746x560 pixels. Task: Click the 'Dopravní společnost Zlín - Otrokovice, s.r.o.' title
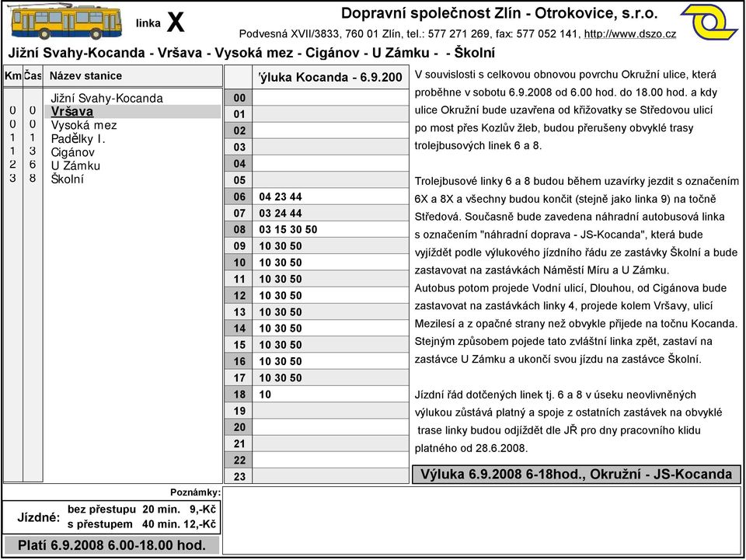(x=499, y=13)
